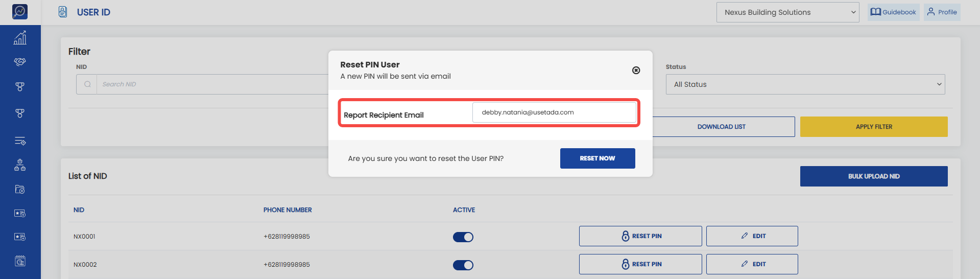Open the organization hierarchy sidebar icon
Image resolution: width=980 pixels, height=279 pixels.
point(20,165)
